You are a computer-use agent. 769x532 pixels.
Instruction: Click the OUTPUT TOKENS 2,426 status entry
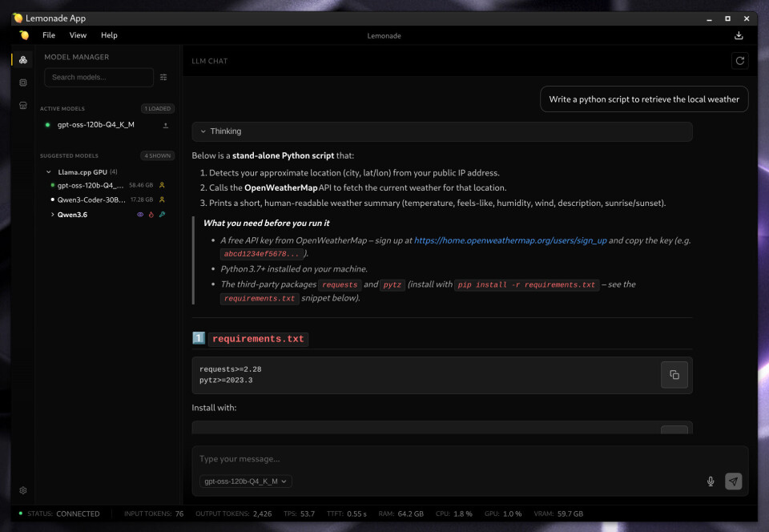[233, 514]
